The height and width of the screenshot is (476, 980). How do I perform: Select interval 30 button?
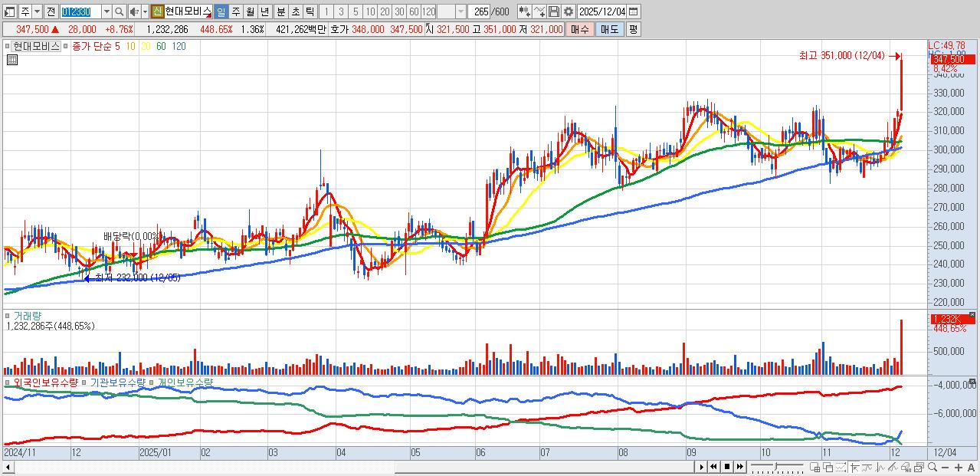(x=399, y=11)
